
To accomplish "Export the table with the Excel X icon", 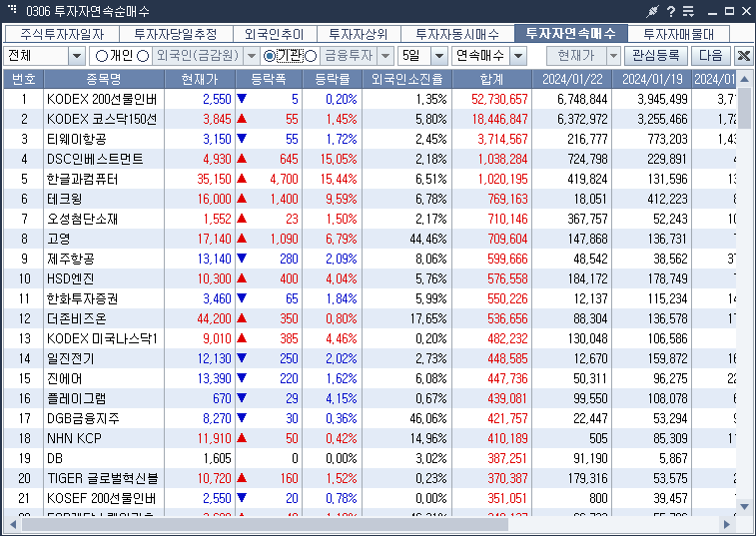I will [744, 56].
